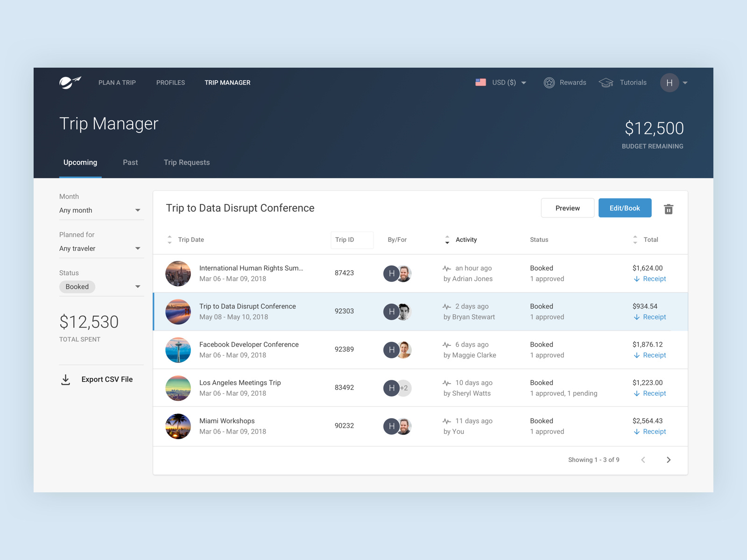Sort the table by Trip Date

point(169,239)
